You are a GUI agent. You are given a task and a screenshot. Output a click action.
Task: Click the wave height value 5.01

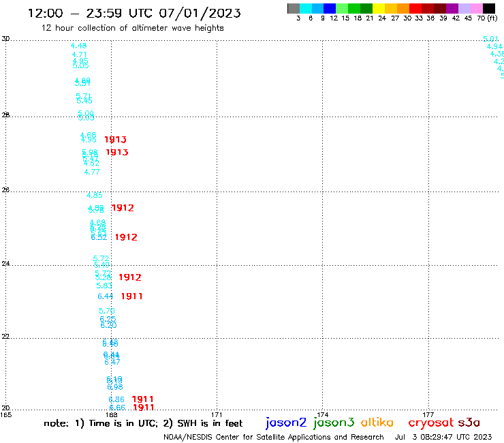(491, 39)
